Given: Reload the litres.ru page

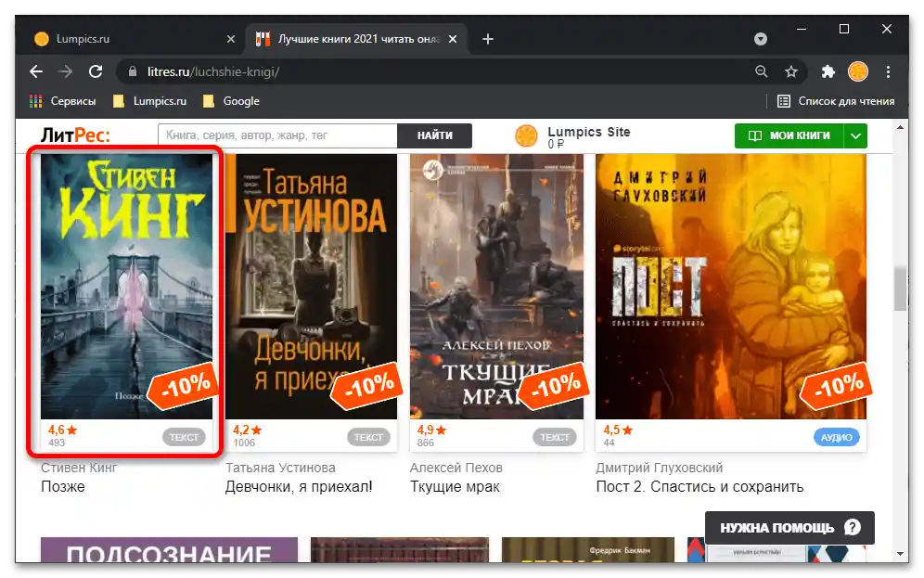Looking at the screenshot, I should 96,71.
